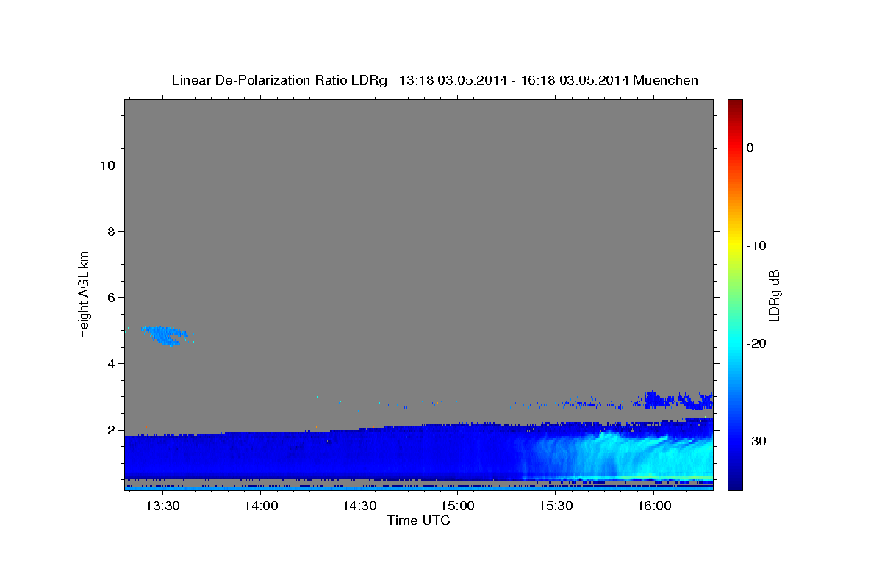Click the '14:00' time tick label
882x588 pixels.
261,506
